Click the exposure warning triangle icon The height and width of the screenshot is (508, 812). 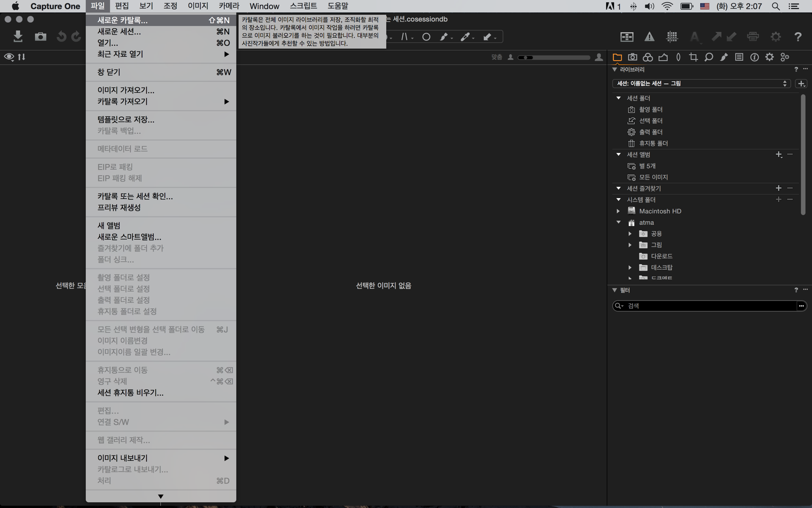click(x=649, y=37)
